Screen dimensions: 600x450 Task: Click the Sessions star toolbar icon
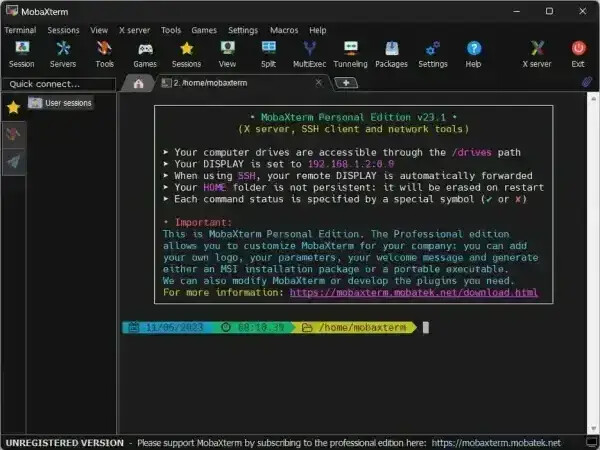pos(186,54)
